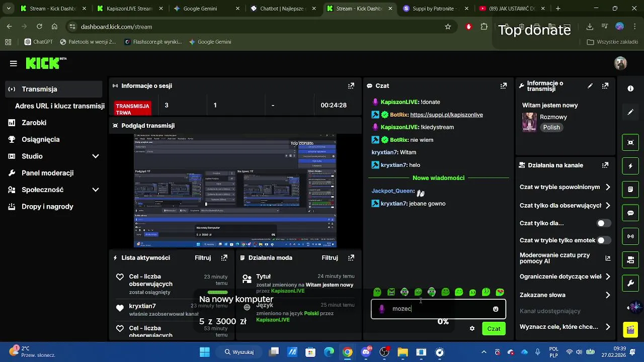The width and height of the screenshot is (644, 362).
Task: Open Adres URL i klucz transmisji
Action: click(x=60, y=106)
